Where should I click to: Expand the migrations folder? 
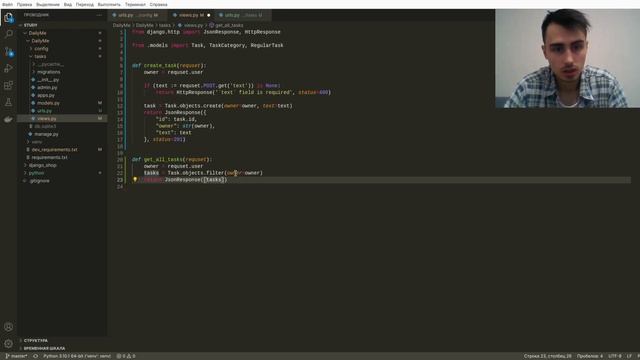click(49, 72)
